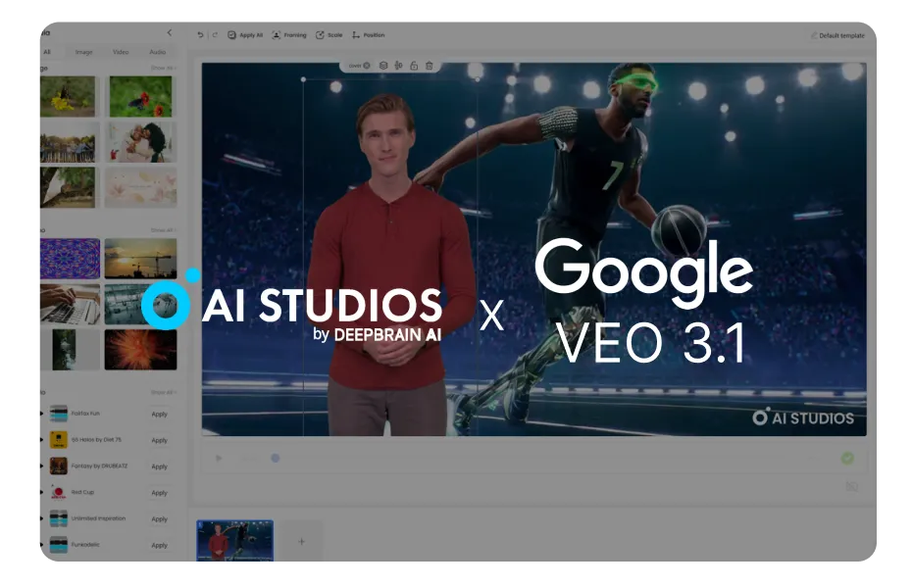Apply the Funkadelic audio track
This screenshot has height=588, width=912.
160,545
